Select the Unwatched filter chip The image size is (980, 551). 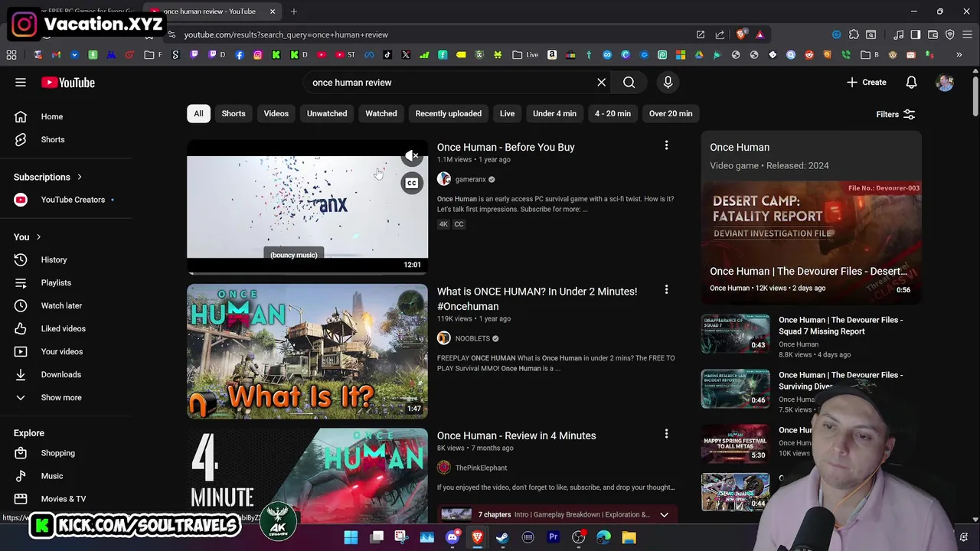327,113
